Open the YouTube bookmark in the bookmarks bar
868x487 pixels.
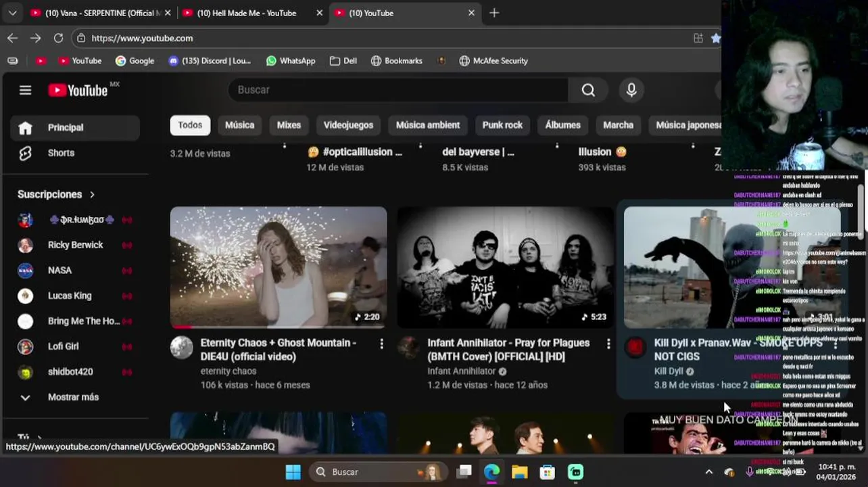pyautogui.click(x=80, y=61)
